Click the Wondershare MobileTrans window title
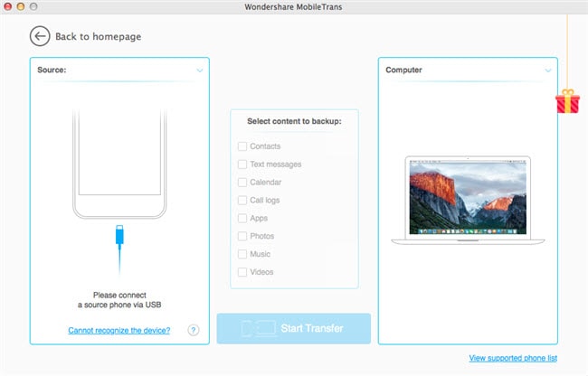The image size is (588, 376). [293, 6]
